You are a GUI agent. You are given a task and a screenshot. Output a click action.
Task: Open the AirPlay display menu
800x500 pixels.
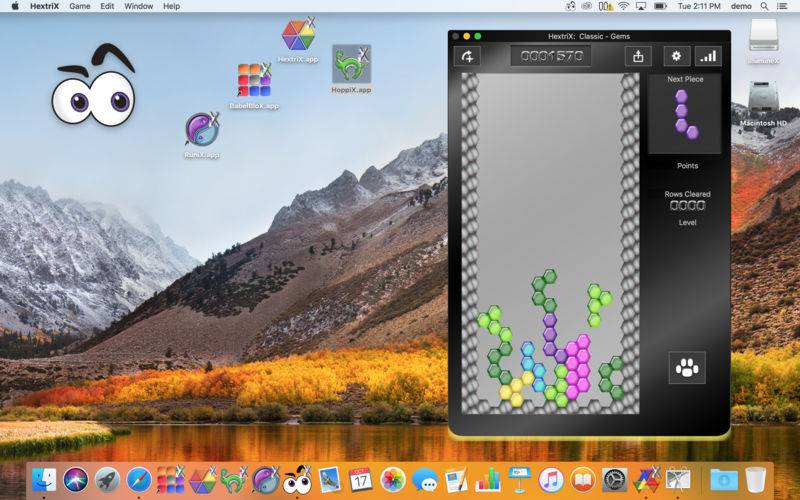pyautogui.click(x=641, y=6)
